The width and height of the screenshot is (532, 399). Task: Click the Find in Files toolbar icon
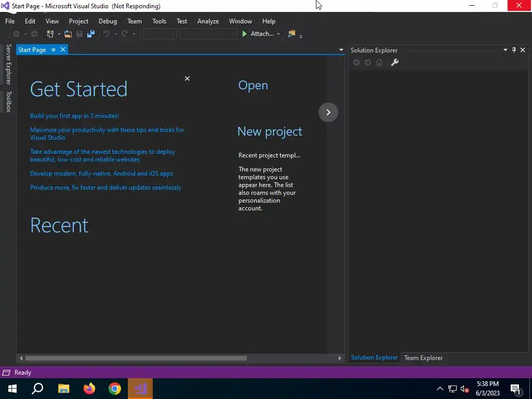pyautogui.click(x=291, y=34)
